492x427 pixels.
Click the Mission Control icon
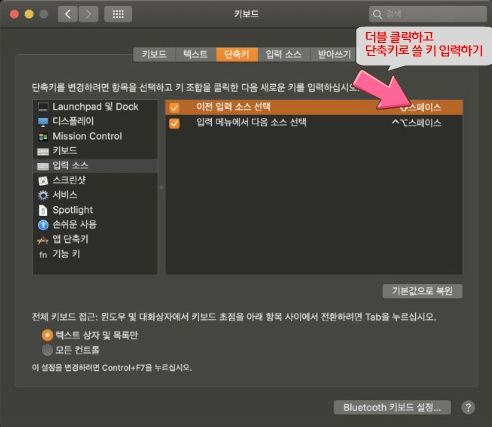43,137
